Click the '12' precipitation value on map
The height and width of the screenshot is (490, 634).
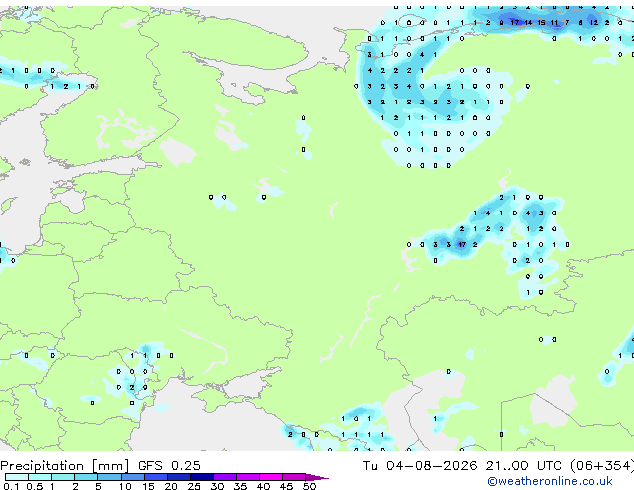pos(594,23)
